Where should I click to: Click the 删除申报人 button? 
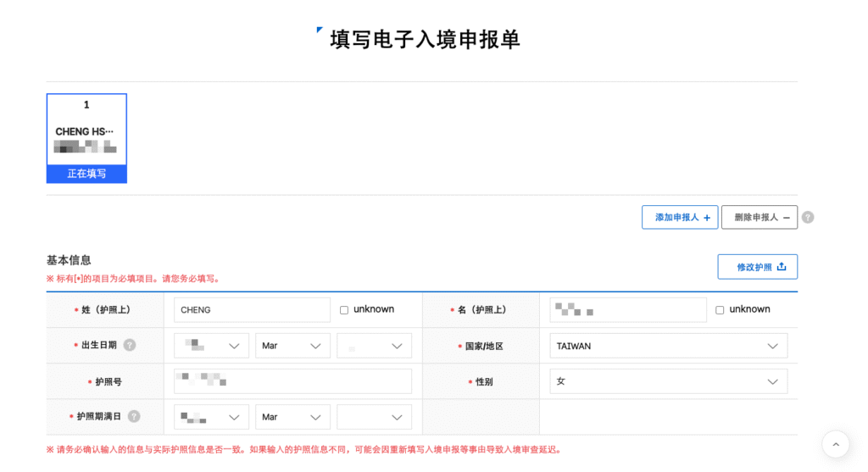click(759, 218)
